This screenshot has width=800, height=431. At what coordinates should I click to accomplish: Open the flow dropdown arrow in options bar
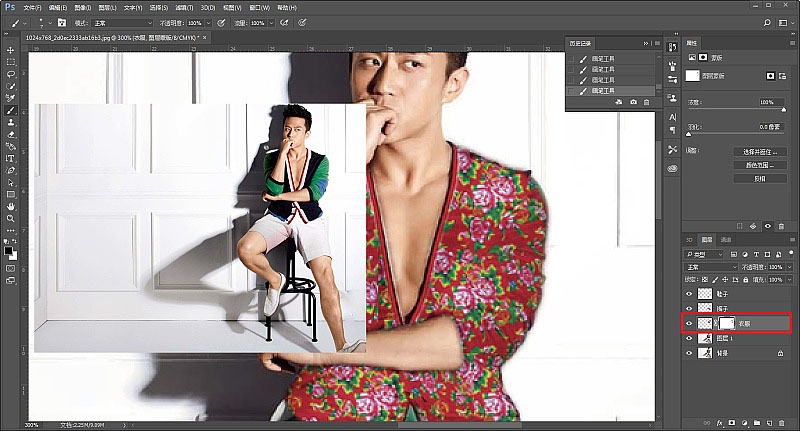coord(271,23)
